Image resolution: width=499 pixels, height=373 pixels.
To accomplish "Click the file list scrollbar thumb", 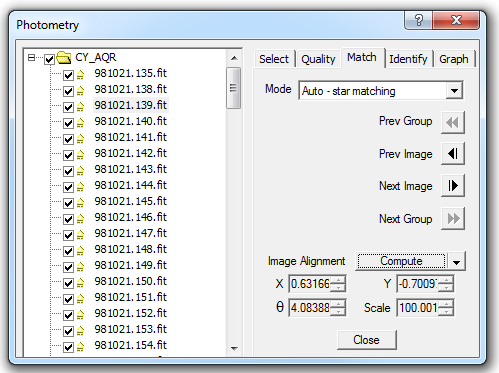I will (233, 88).
